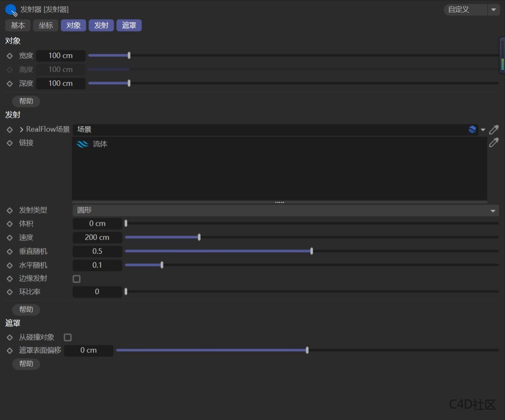Viewport: 505px width, 420px height.
Task: Click the dropdown arrow after the 场景 field
Action: click(483, 129)
